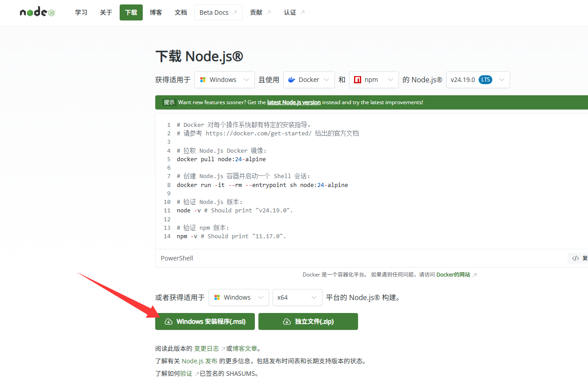Download the 独立文件(.zip)

pyautogui.click(x=308, y=321)
